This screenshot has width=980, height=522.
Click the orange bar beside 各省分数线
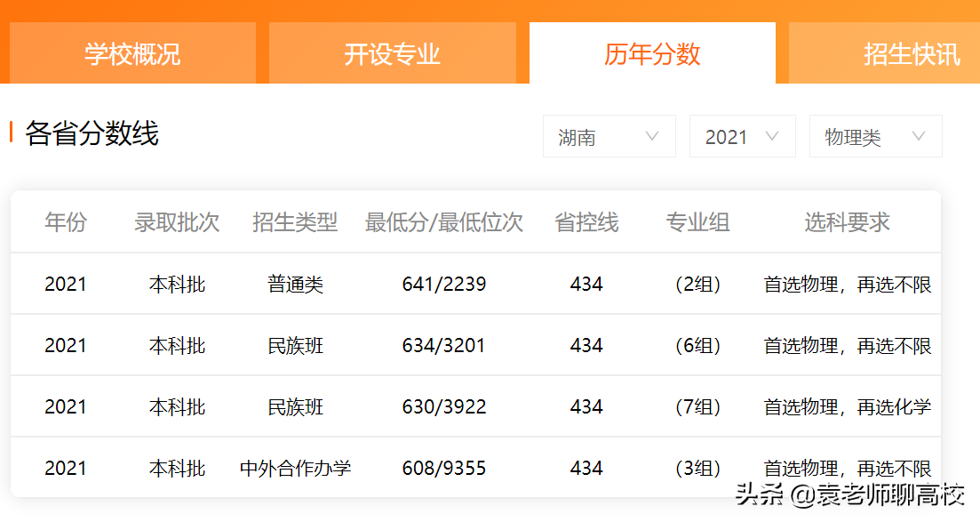(x=10, y=130)
